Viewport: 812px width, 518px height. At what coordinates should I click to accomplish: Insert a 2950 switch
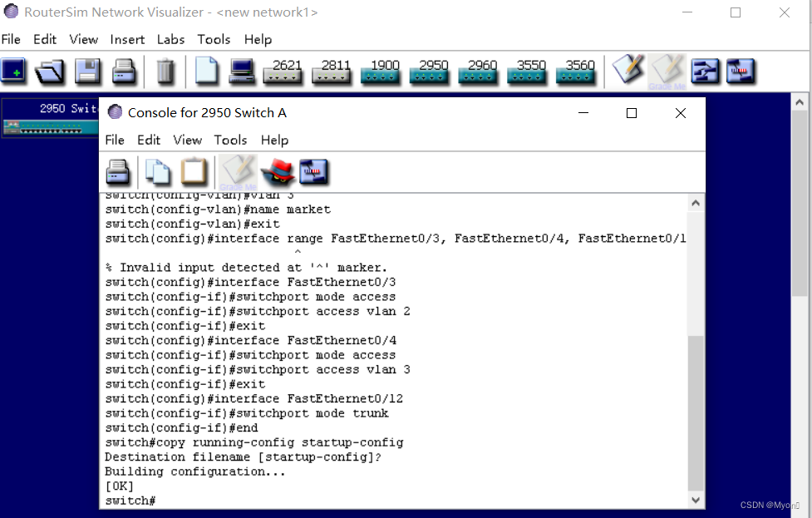click(429, 72)
